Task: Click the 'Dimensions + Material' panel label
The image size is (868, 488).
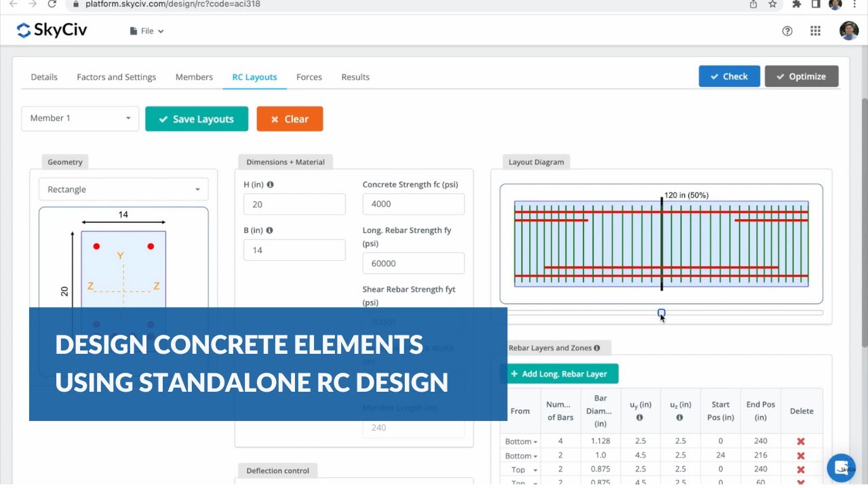Action: [x=285, y=162]
